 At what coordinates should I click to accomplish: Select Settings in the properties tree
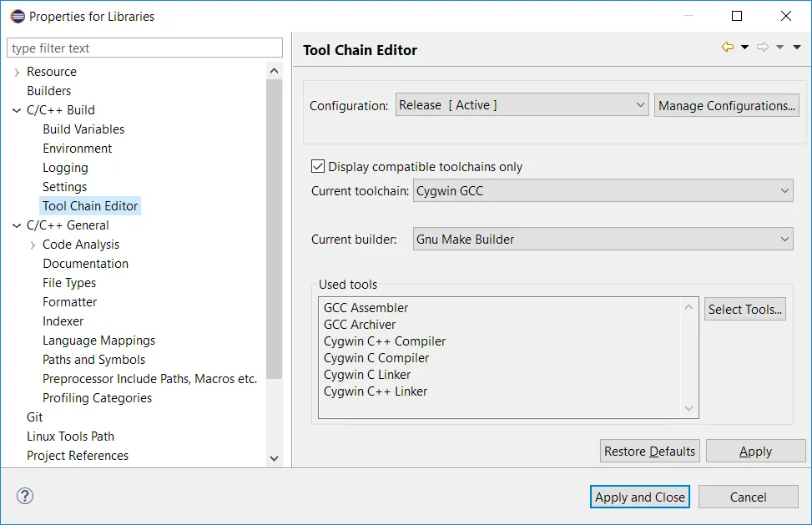(64, 187)
